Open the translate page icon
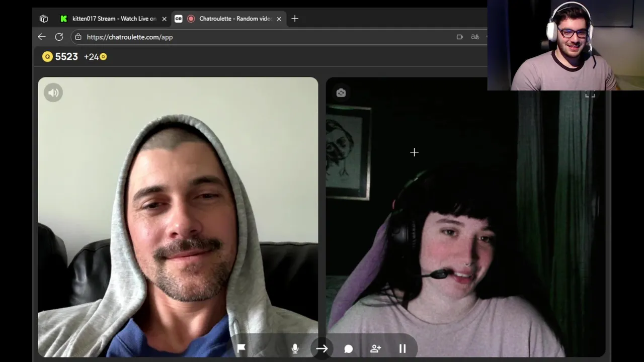 coord(475,37)
